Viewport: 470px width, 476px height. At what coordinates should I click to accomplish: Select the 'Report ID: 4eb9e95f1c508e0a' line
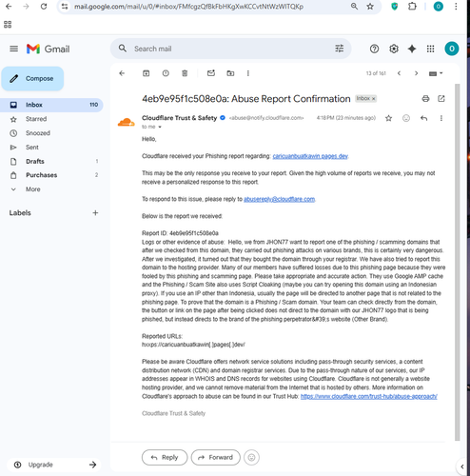180,233
